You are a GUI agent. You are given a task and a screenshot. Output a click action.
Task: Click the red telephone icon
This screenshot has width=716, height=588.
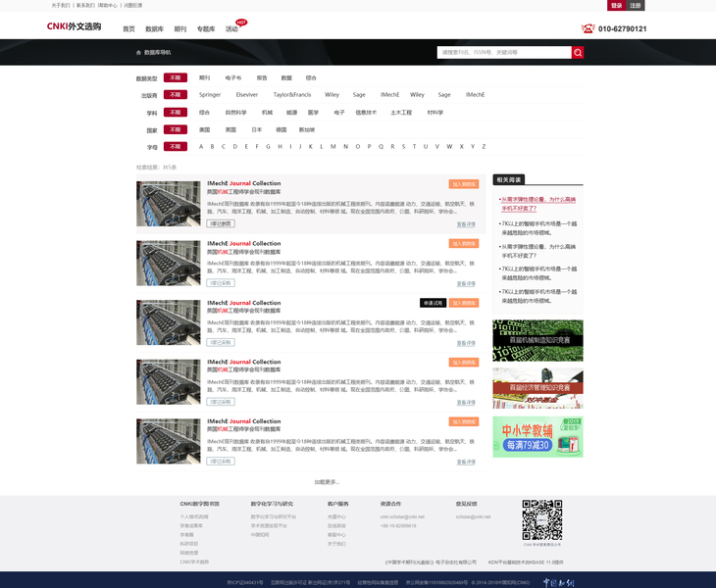pos(588,28)
